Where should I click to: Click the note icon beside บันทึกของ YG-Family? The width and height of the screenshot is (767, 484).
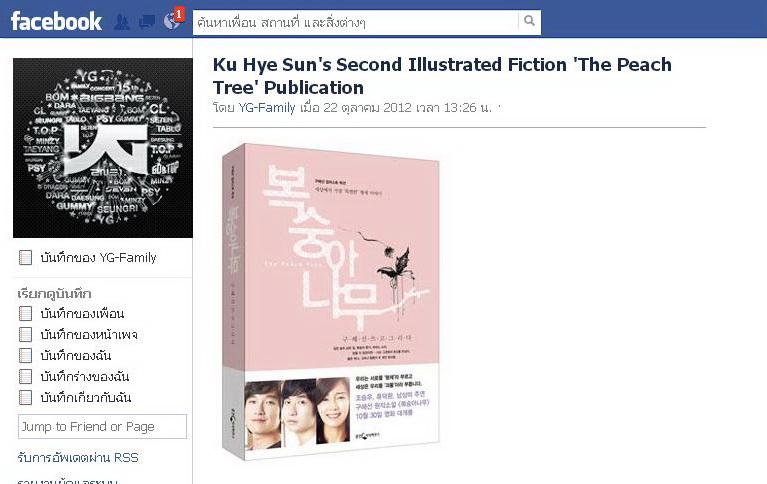tap(25, 257)
